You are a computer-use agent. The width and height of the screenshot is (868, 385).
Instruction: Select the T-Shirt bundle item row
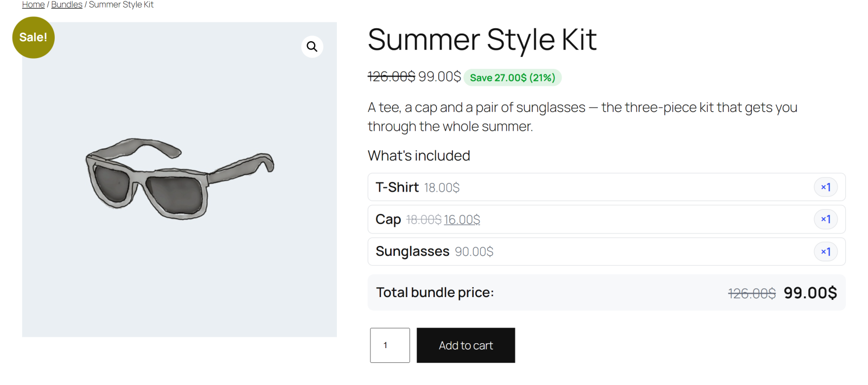(x=607, y=187)
